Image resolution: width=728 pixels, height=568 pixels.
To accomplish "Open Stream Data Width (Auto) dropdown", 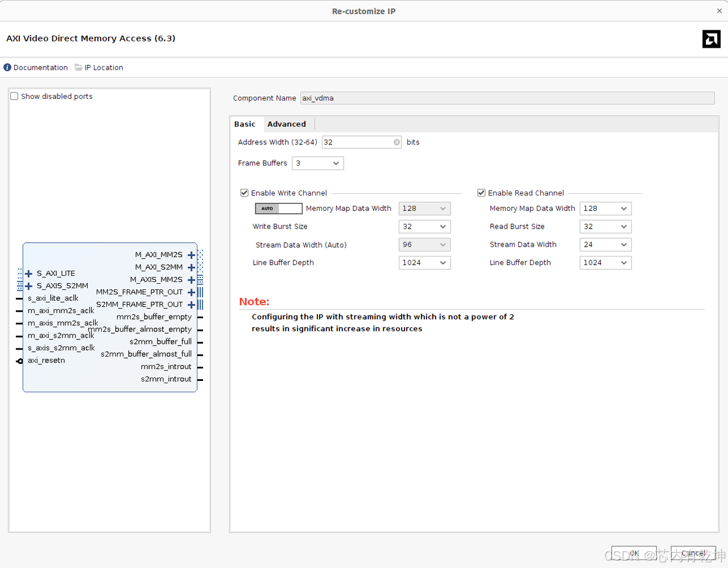I will (x=424, y=244).
